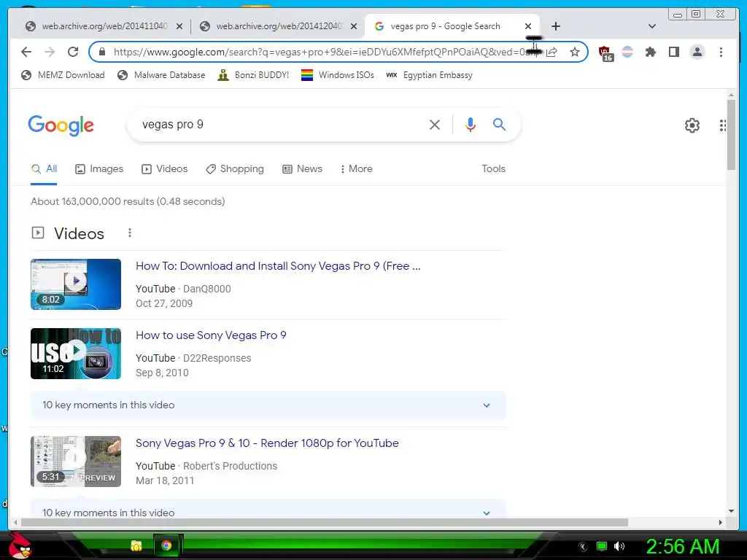Image resolution: width=747 pixels, height=560 pixels.
Task: Open the tab search chevron
Action: 652,26
